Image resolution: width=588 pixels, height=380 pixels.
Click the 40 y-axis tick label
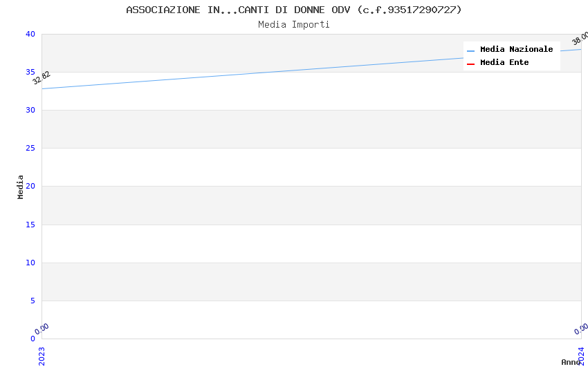30,34
